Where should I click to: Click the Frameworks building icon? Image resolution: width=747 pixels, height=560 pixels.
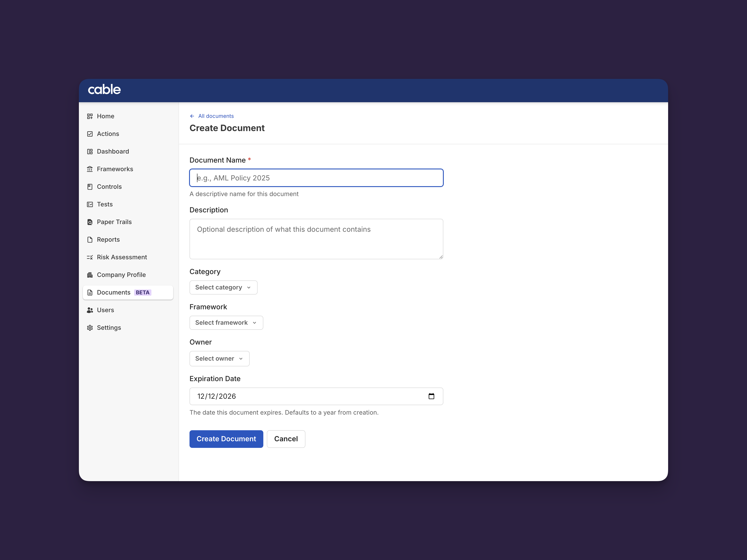90,169
